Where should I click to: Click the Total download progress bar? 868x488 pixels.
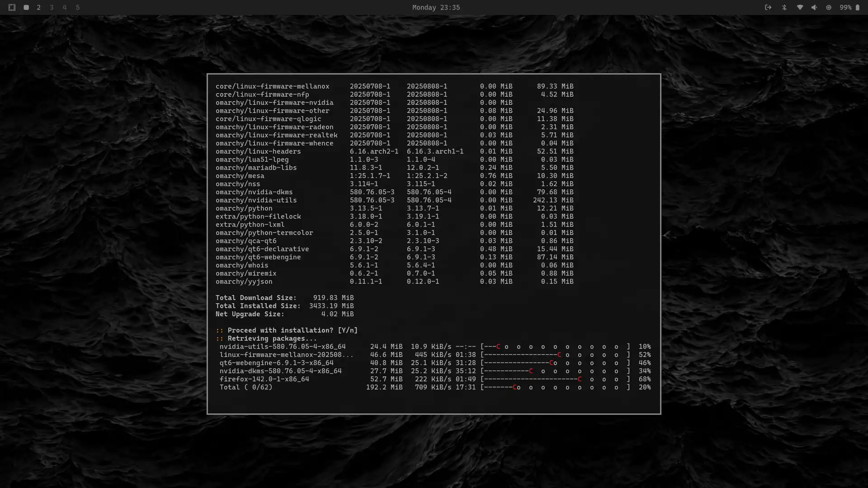click(555, 387)
